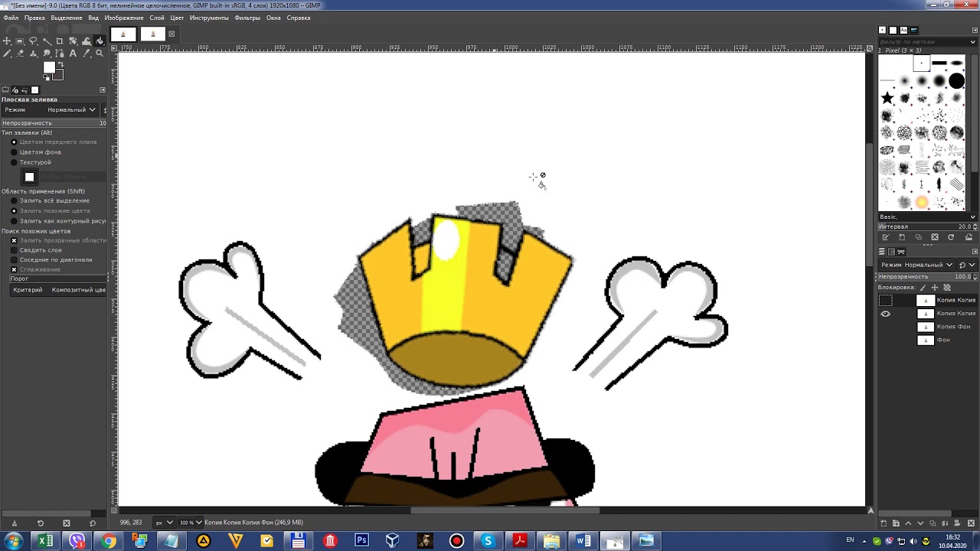Refresh the brushes list
The height and width of the screenshot is (551, 980).
pos(951,237)
